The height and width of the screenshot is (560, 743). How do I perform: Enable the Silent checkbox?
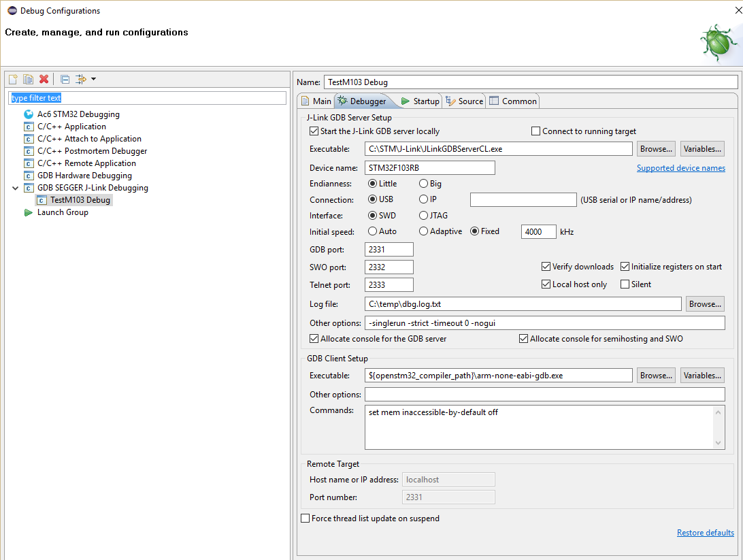coord(625,284)
